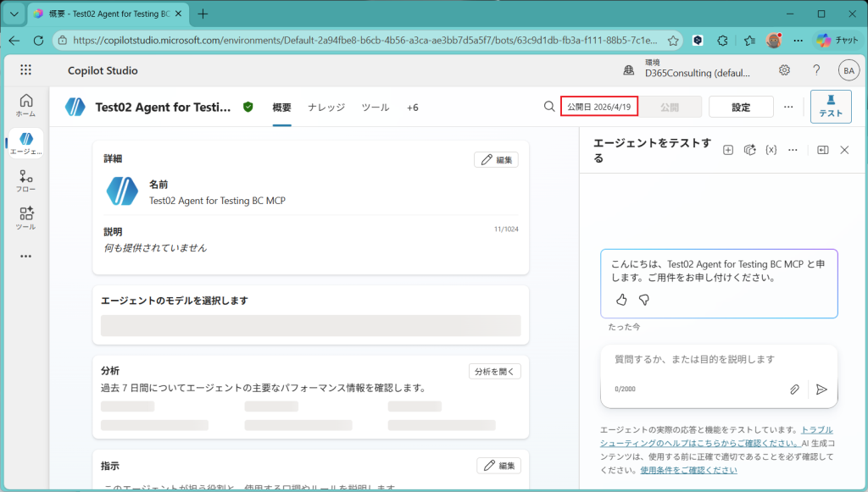
Task: Click the paperclip attach icon in chat box
Action: coord(794,390)
